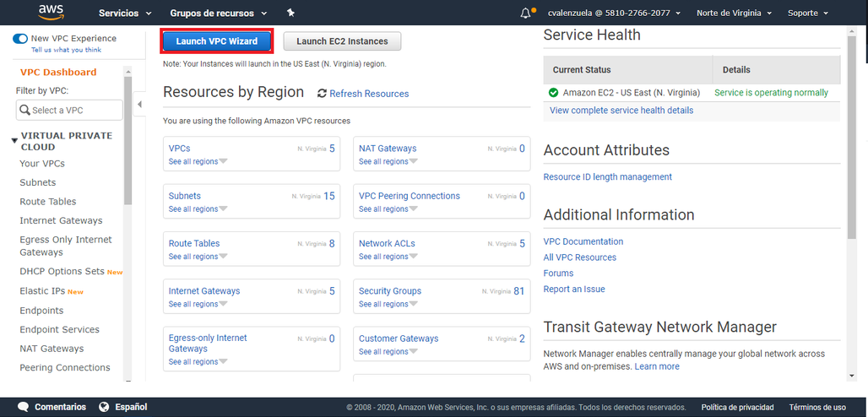Open the notifications bell icon
This screenshot has height=417, width=868.
pyautogui.click(x=526, y=14)
